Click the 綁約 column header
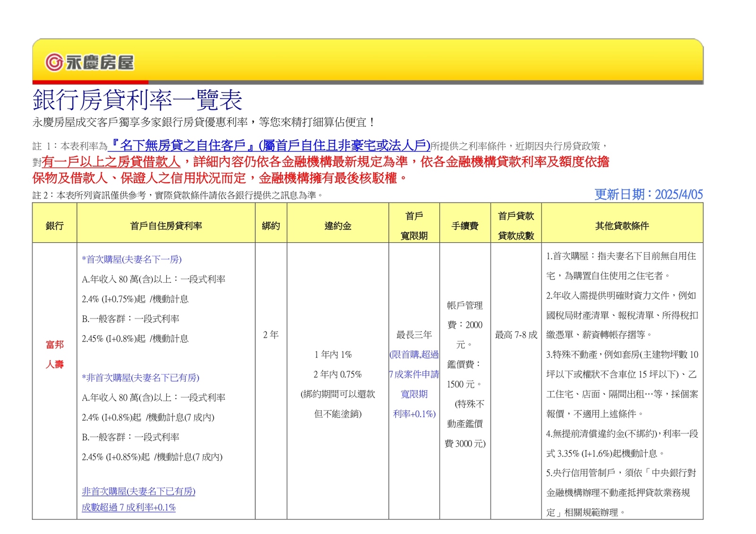 [271, 226]
